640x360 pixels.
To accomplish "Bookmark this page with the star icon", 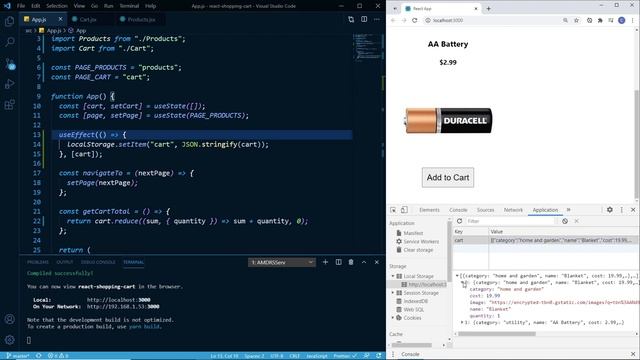I will point(576,20).
